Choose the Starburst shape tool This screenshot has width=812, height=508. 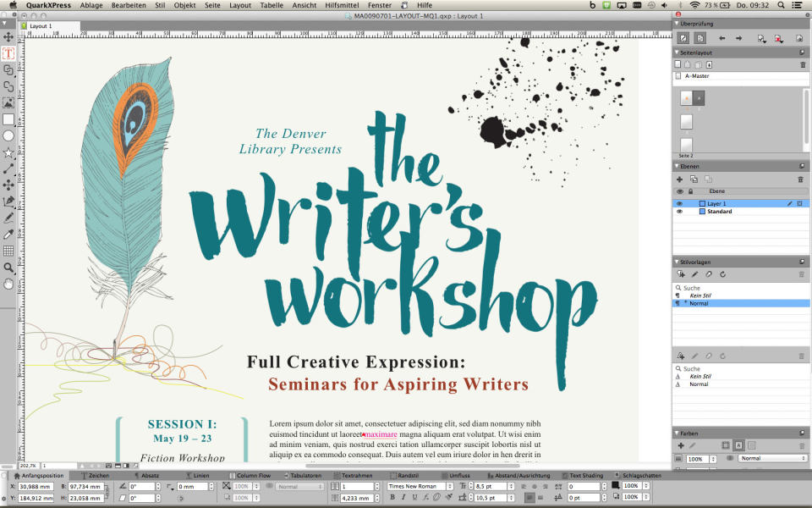pyautogui.click(x=8, y=152)
